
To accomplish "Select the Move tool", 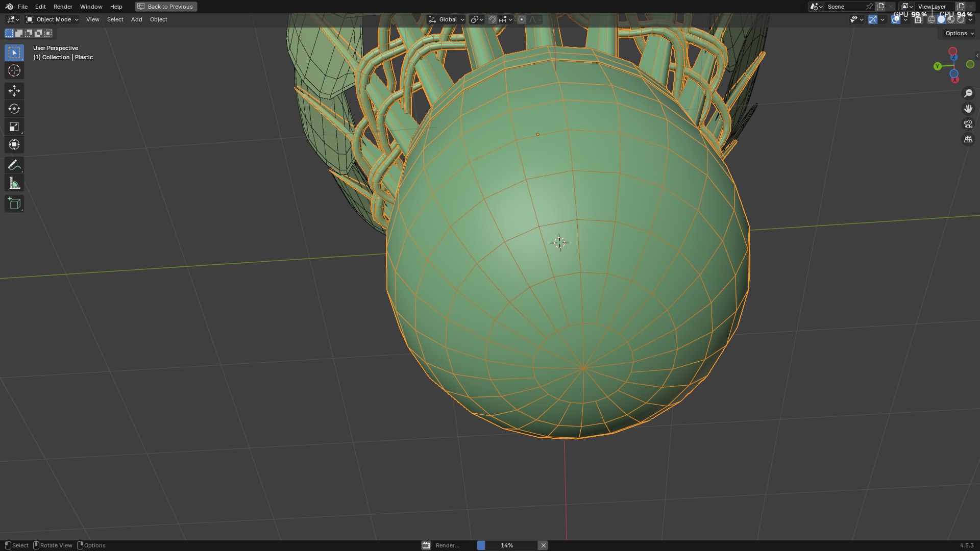I will click(14, 91).
